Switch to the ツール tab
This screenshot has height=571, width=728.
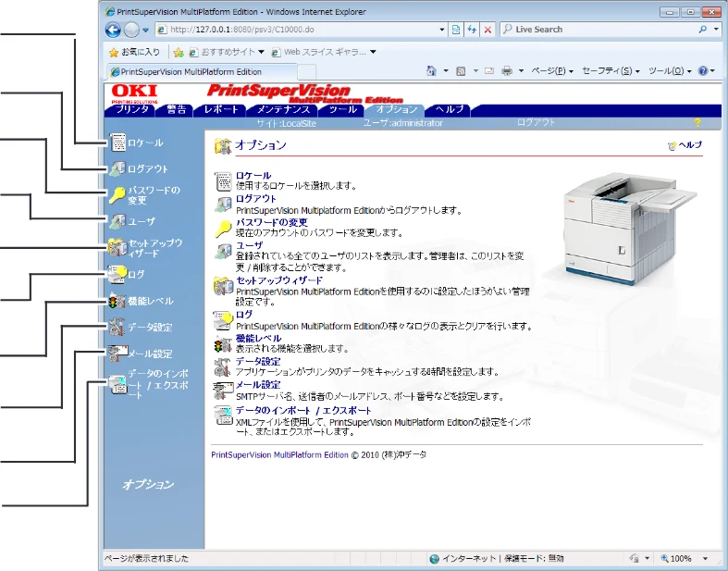point(342,109)
